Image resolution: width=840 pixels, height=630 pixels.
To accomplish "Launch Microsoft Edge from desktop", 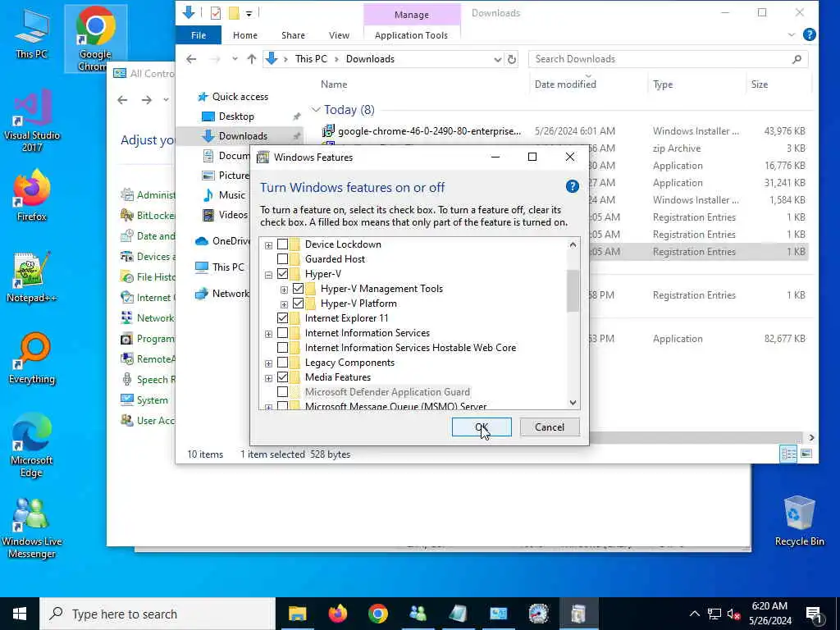I will pos(32,445).
